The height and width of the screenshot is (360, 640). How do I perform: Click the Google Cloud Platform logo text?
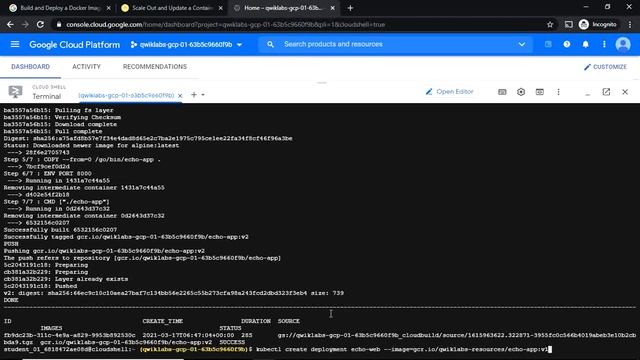click(75, 44)
